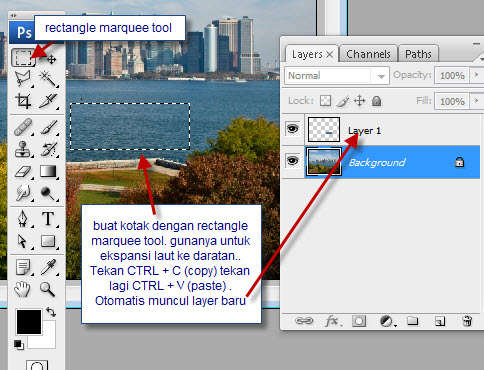Select the Pen tool
Viewport: 484px width, 370px height.
point(23,219)
